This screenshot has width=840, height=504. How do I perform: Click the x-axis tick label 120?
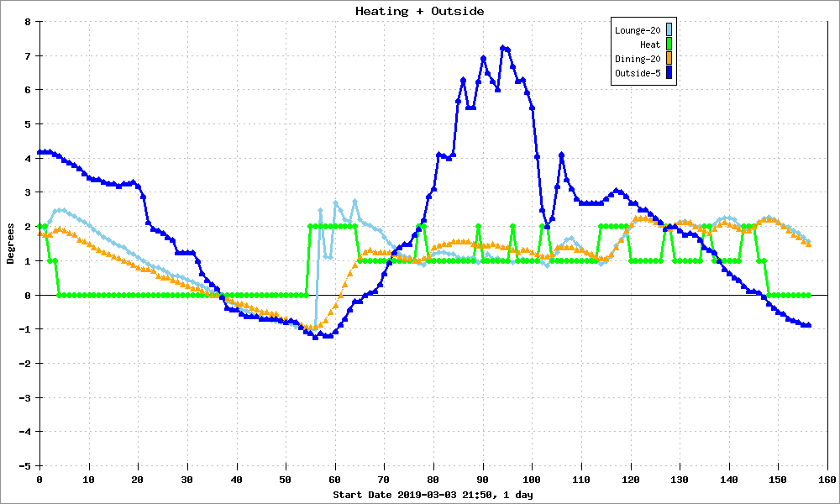(x=631, y=480)
